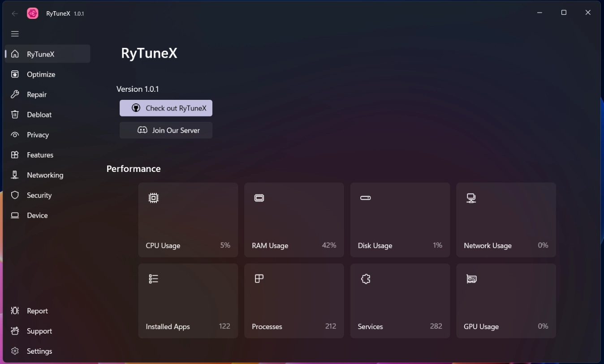Open the Optimize page
This screenshot has height=364, width=604.
[47, 74]
